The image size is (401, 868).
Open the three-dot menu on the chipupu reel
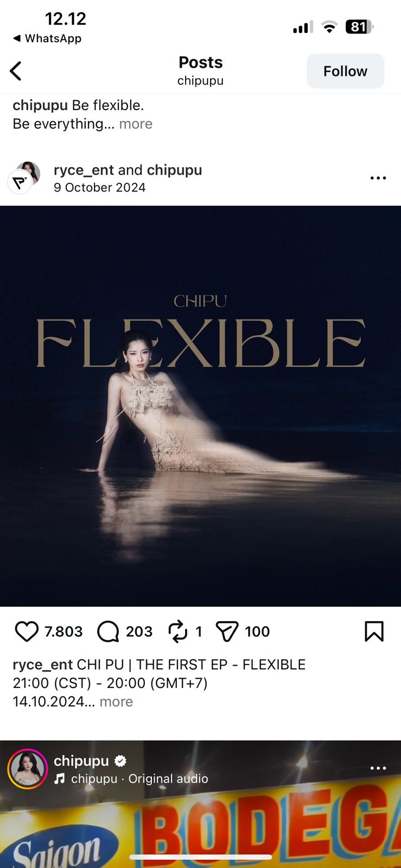pos(378,768)
